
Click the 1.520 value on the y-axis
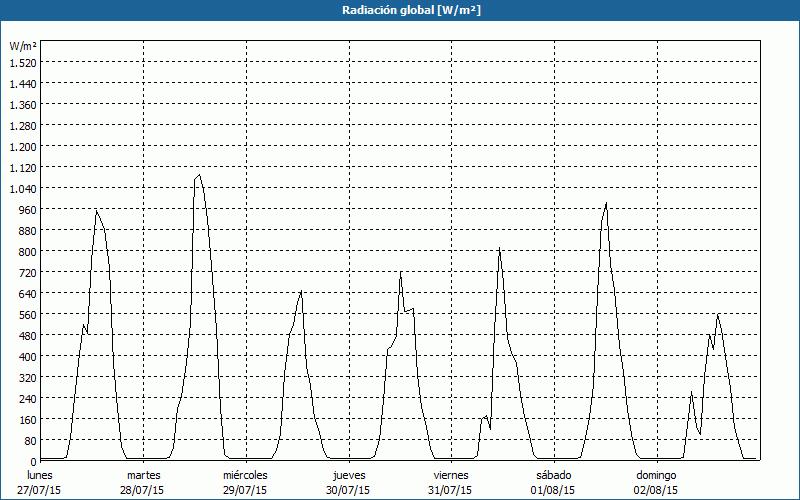click(23, 62)
